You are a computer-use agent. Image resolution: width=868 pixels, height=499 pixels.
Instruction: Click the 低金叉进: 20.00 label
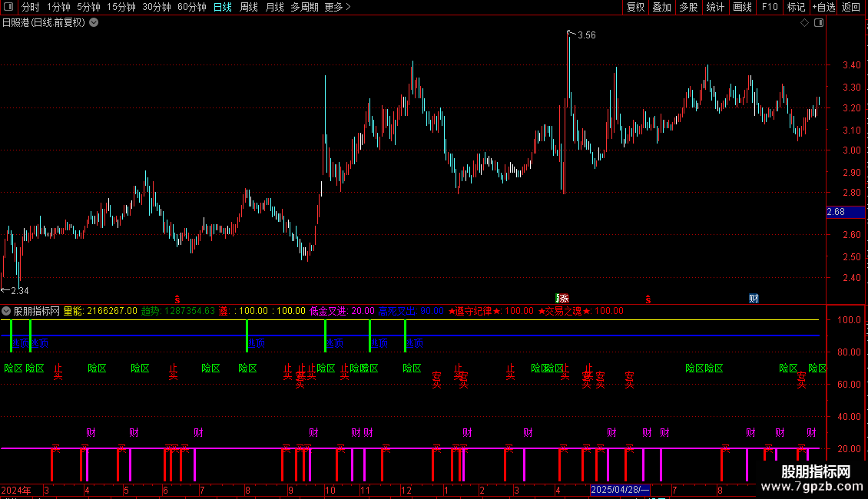click(342, 312)
